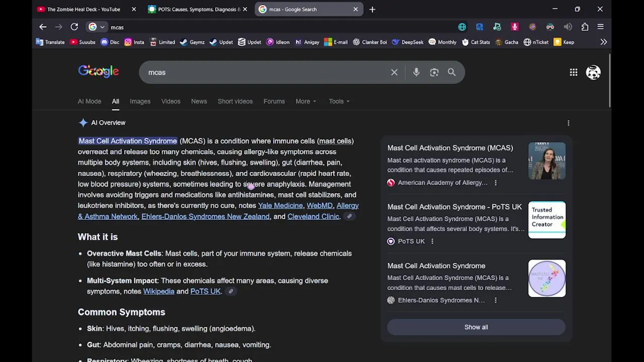Viewport: 644px width, 362px height.
Task: Open a new browser tab
Action: click(372, 9)
